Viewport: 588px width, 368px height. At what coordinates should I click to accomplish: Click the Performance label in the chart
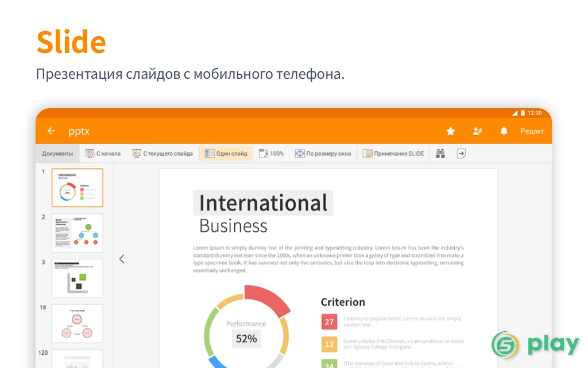click(246, 324)
